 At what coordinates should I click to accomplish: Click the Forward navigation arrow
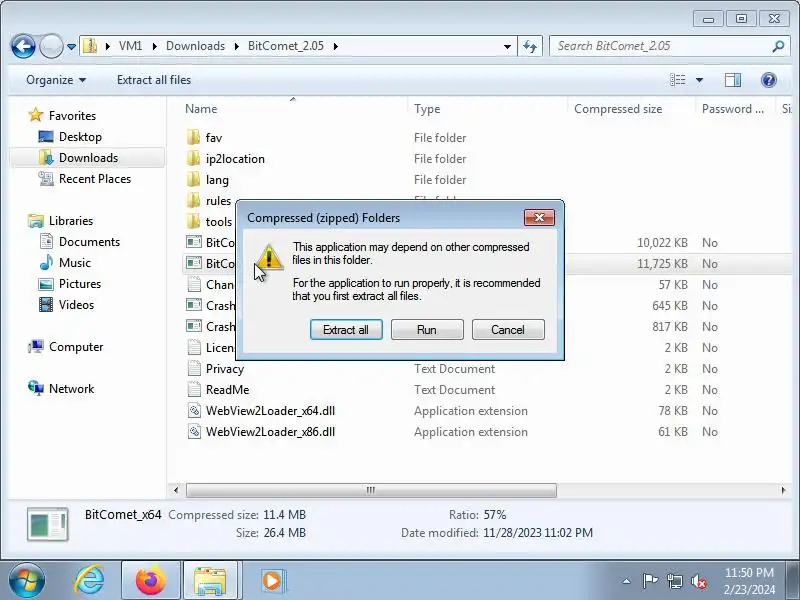(x=51, y=46)
